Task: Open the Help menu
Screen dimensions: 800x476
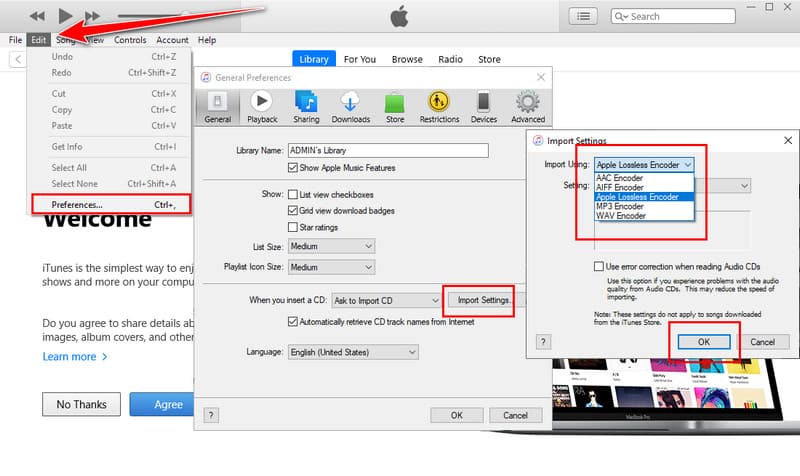Action: point(207,40)
